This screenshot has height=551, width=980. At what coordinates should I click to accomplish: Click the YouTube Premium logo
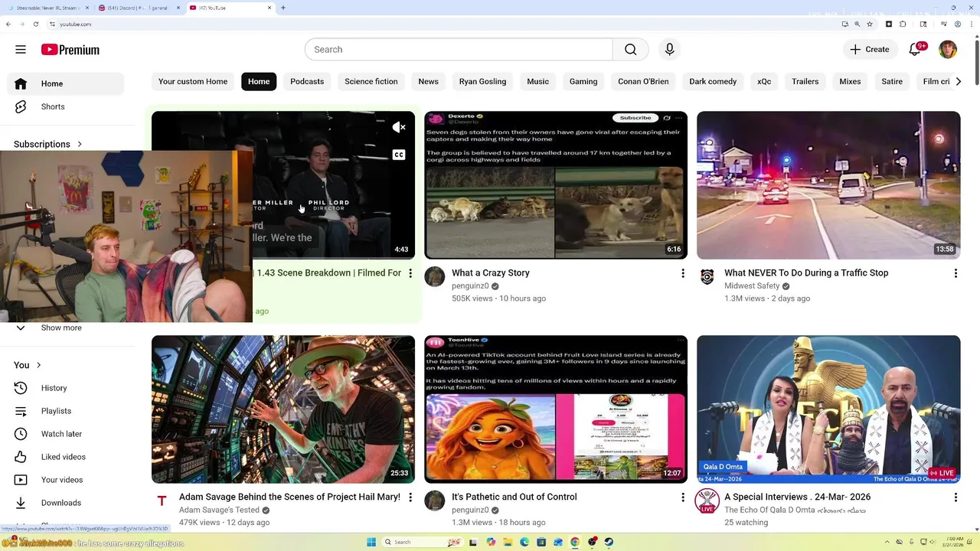[70, 50]
